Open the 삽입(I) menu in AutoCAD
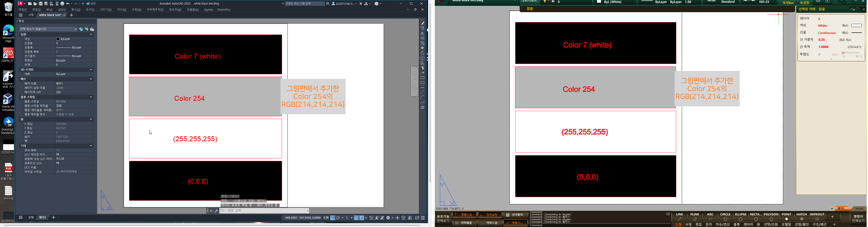868x227 pixels. pos(62,10)
